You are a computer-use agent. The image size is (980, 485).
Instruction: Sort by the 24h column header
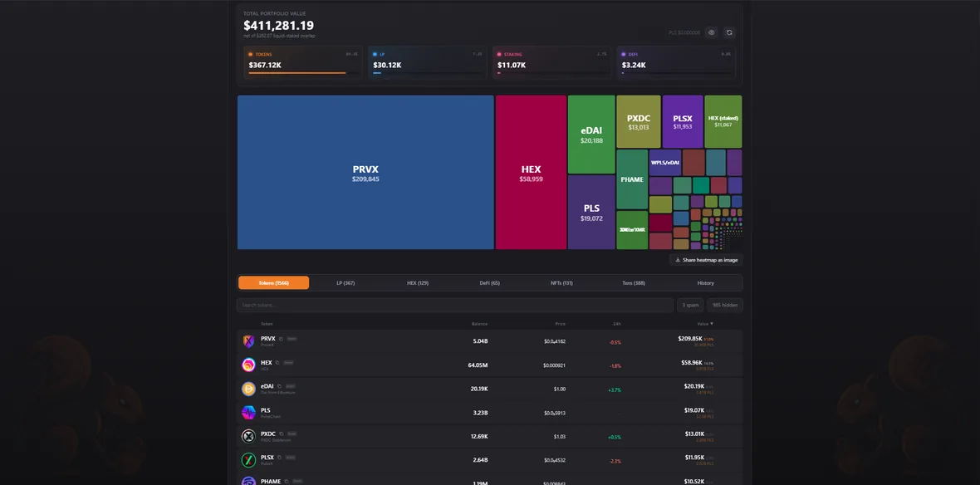pyautogui.click(x=617, y=324)
